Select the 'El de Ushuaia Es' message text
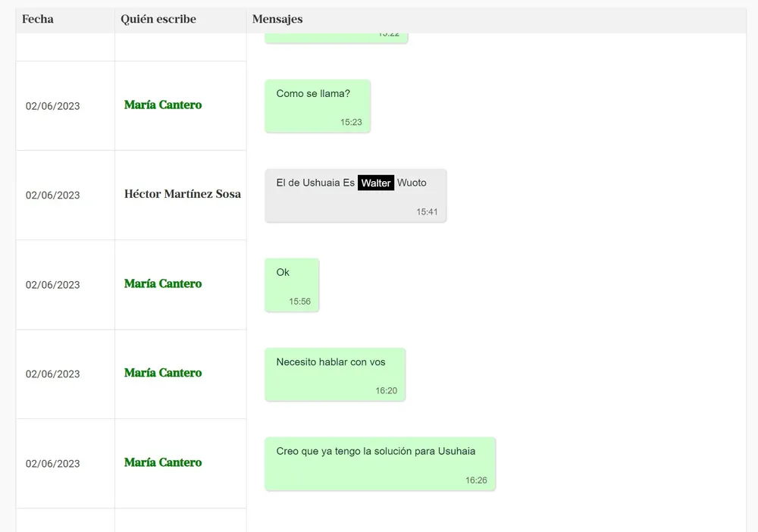 [315, 183]
